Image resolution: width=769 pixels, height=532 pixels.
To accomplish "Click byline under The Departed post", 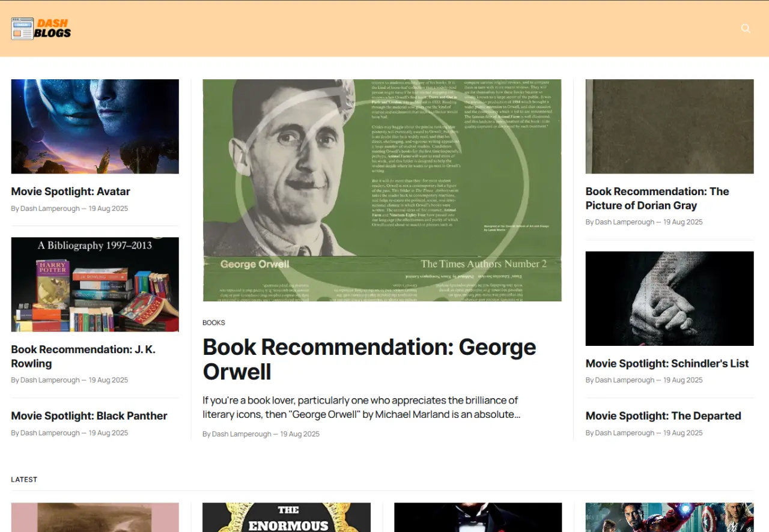I will click(x=644, y=433).
